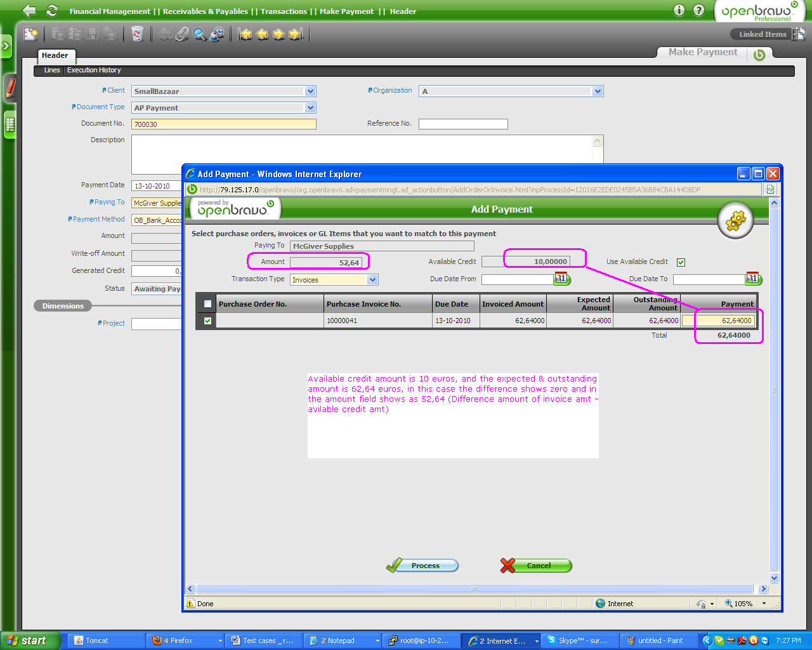812x650 pixels.
Task: Expand the left menu with green arrow
Action: point(6,46)
